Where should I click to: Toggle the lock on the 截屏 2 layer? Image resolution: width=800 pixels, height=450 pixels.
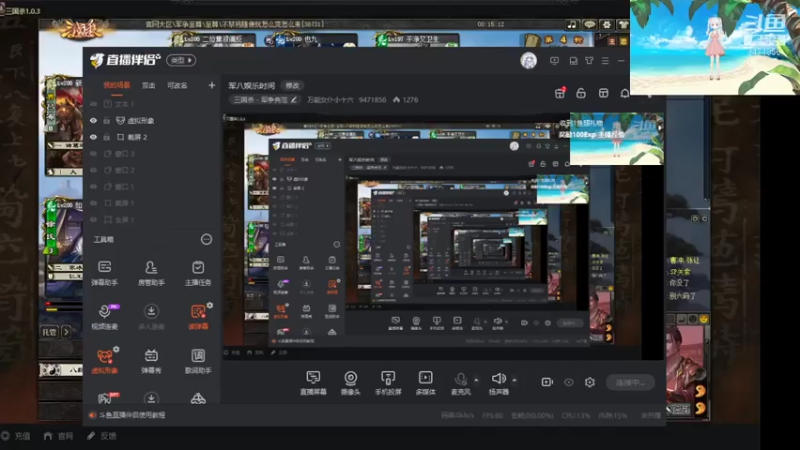pyautogui.click(x=107, y=137)
